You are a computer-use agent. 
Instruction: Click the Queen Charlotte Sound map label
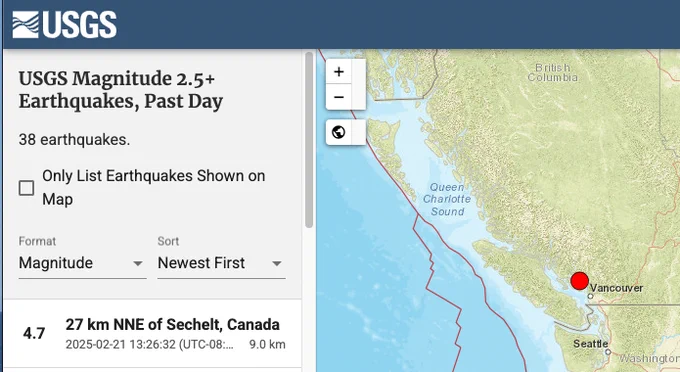coord(447,199)
